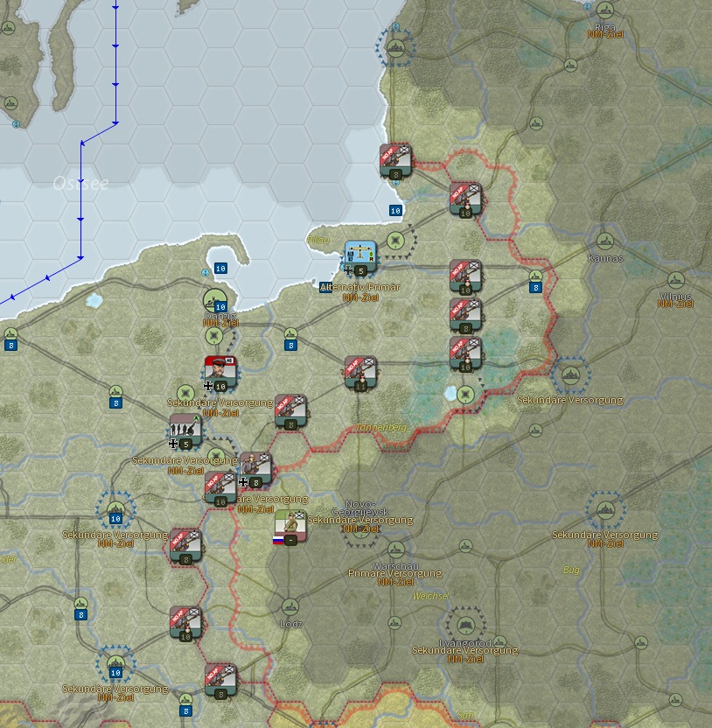Click the Tannenberg label
This screenshot has width=712, height=728.
pyautogui.click(x=380, y=427)
